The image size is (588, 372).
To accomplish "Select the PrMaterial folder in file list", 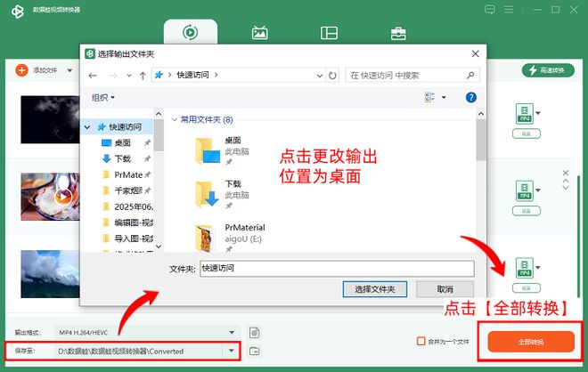I will point(230,237).
